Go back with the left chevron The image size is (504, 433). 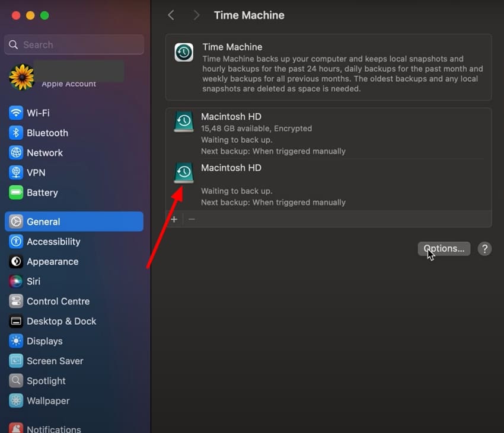point(171,15)
